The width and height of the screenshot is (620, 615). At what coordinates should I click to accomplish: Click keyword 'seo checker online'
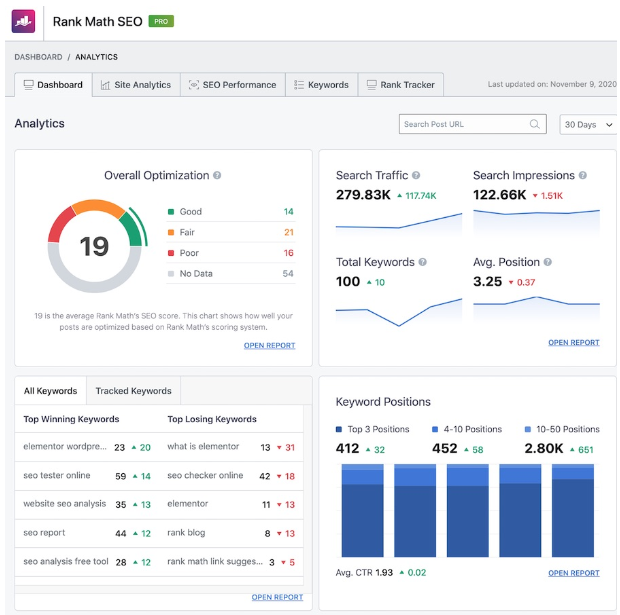(205, 475)
